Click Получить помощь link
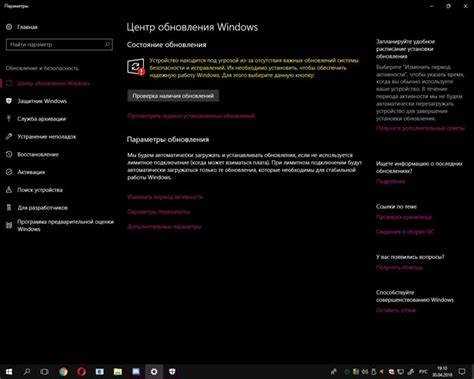 point(399,268)
